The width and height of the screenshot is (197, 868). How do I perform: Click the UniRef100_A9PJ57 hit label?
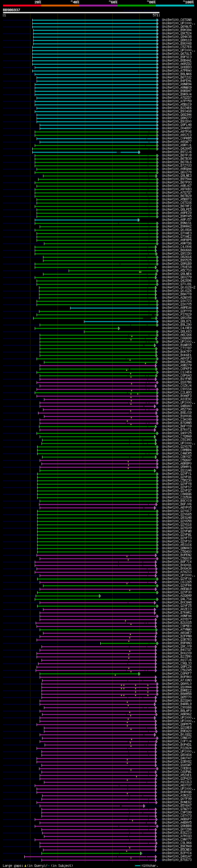176,220
